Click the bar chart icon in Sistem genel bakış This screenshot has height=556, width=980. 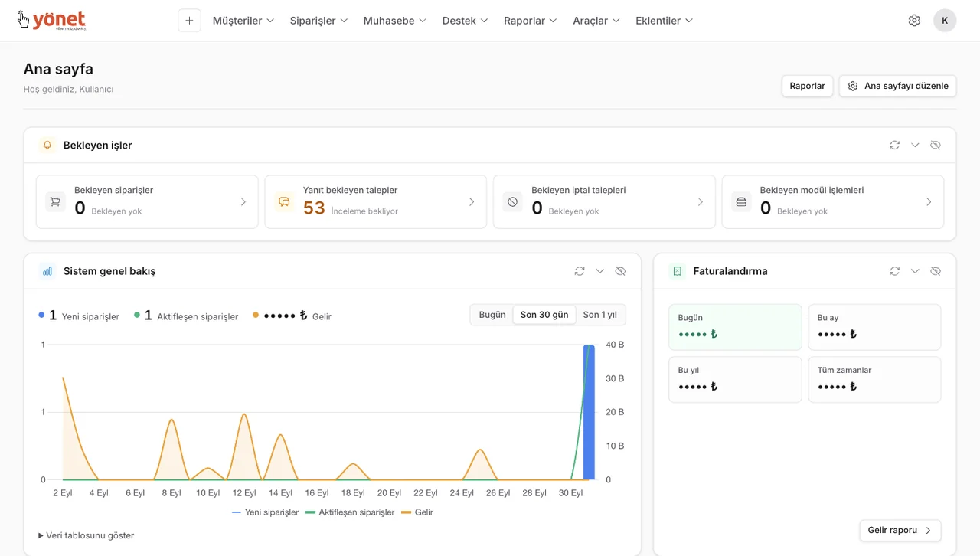[47, 271]
